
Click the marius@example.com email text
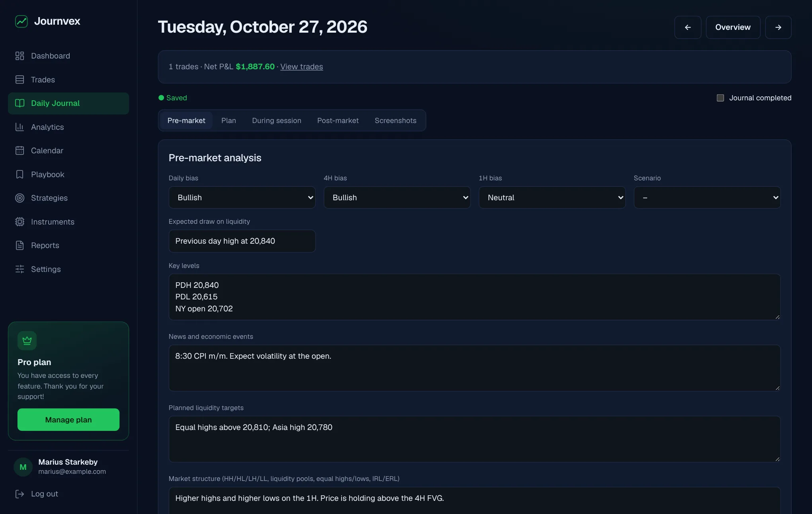[72, 471]
